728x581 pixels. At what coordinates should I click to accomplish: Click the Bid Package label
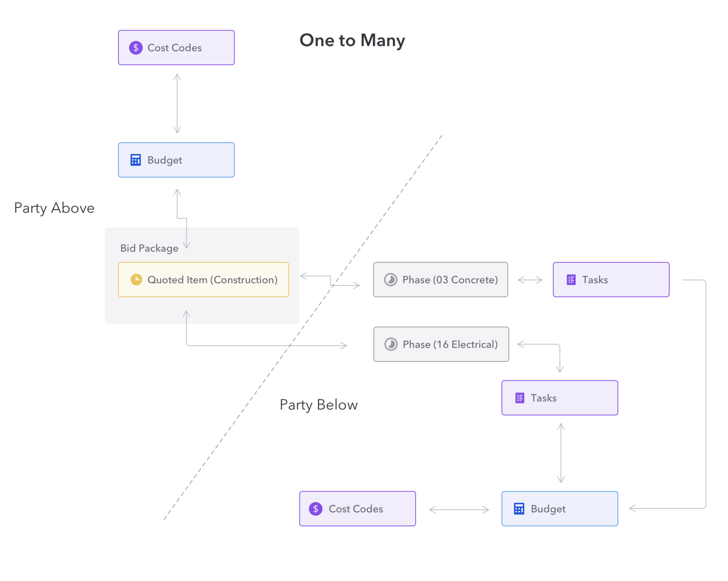149,249
